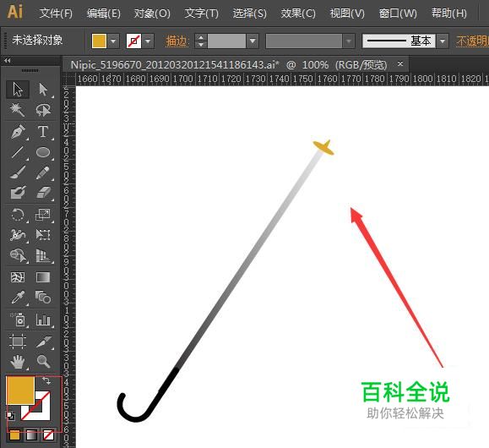Image resolution: width=489 pixels, height=448 pixels.
Task: Pick the Pencil tool
Action: (43, 172)
